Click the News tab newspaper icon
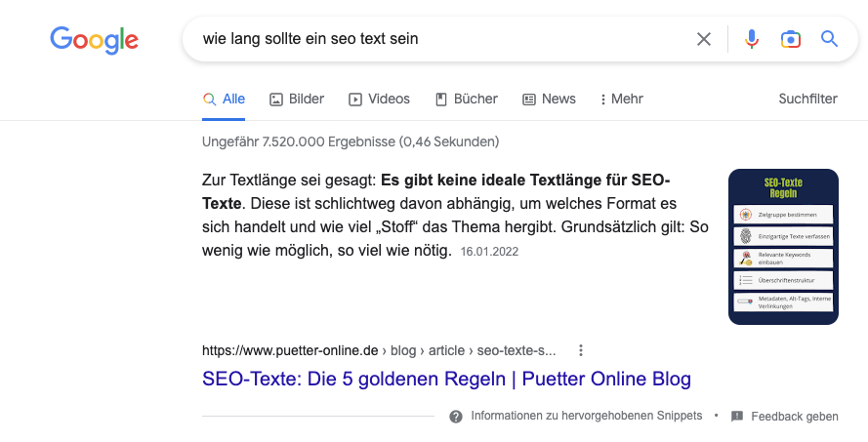 (x=529, y=100)
